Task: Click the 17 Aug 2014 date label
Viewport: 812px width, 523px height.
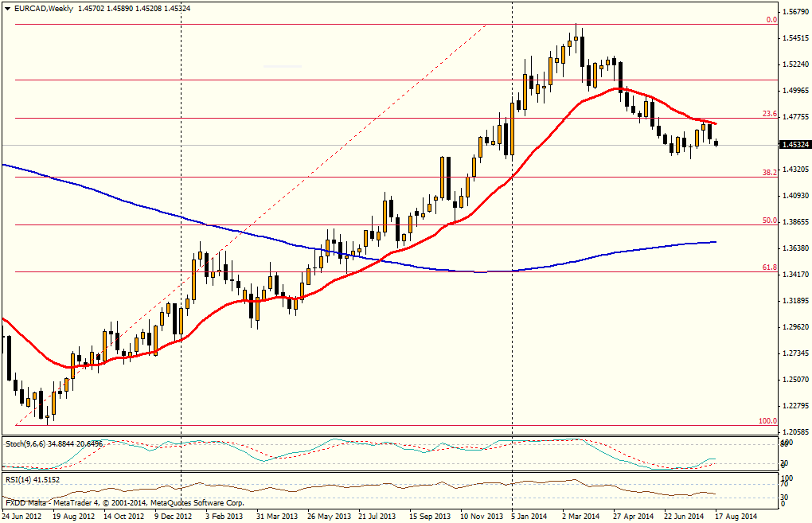Action: tap(736, 516)
